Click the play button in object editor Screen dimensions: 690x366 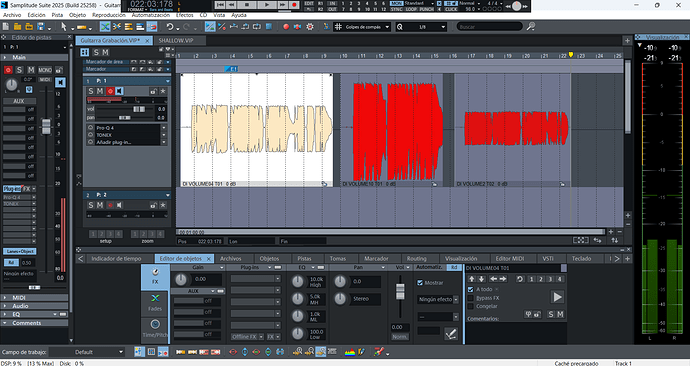click(557, 297)
